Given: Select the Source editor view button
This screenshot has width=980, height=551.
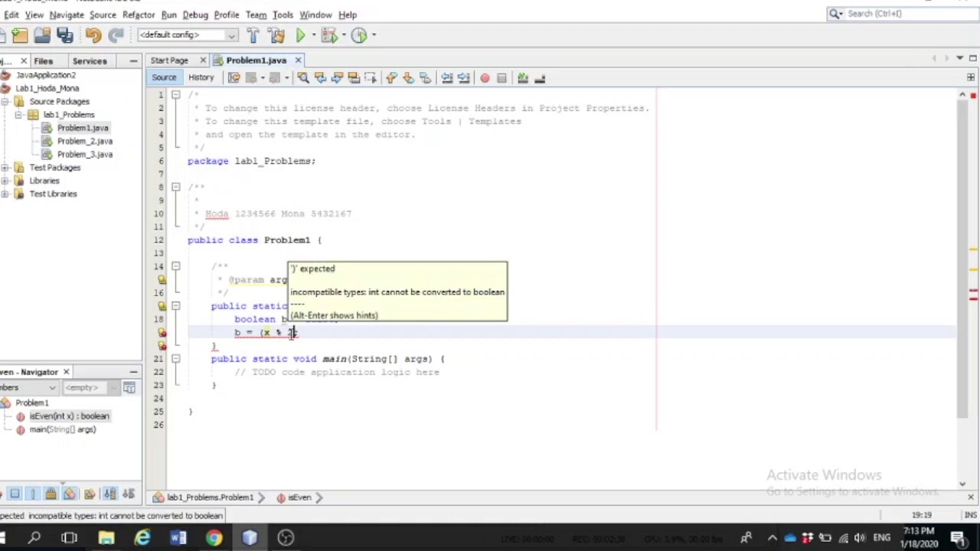Looking at the screenshot, I should coord(164,77).
